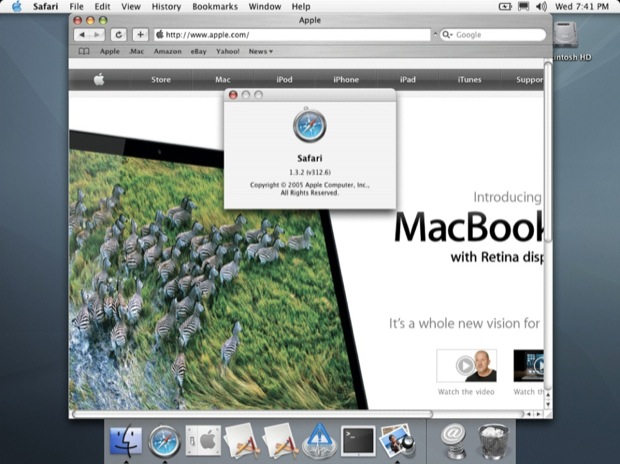
Task: Go to Store in the site navigation
Action: tap(161, 80)
